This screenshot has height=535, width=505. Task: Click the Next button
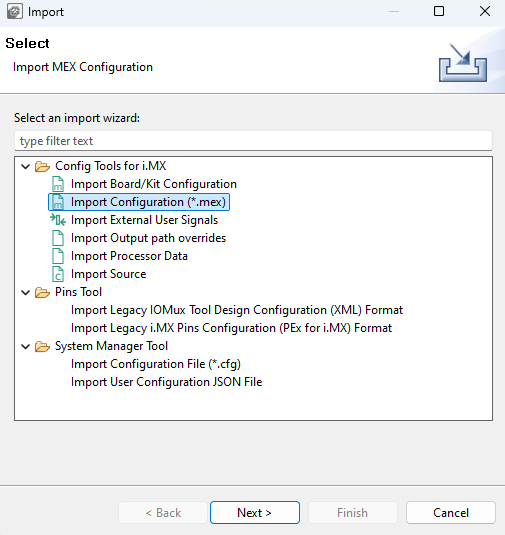pos(255,512)
